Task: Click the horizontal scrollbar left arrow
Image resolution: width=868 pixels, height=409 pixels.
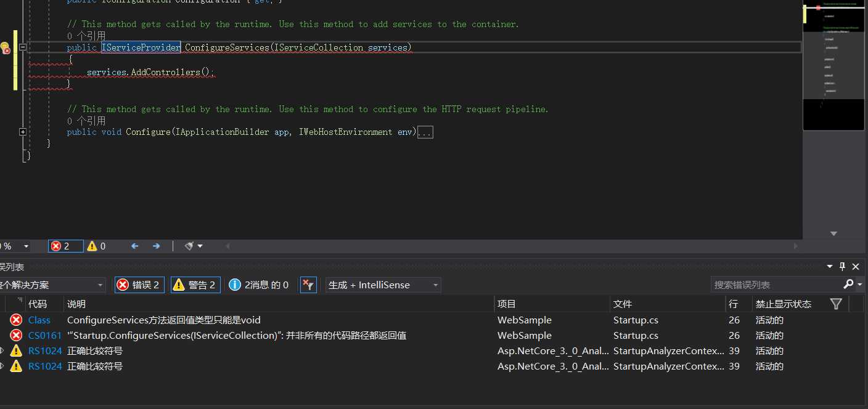Action: pos(227,246)
